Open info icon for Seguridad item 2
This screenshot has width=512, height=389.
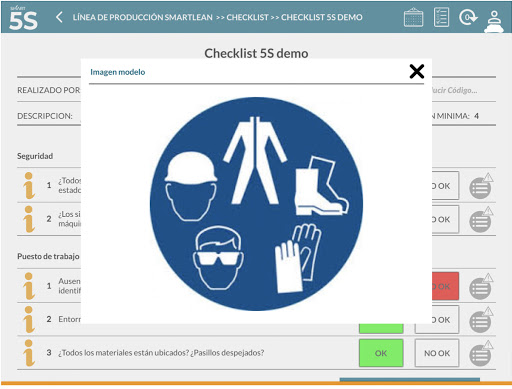point(29,219)
